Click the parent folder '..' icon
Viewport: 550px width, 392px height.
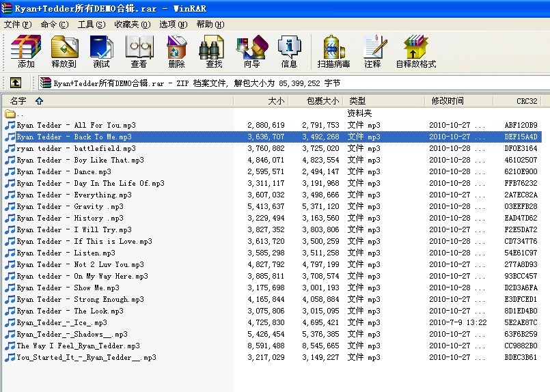10,113
